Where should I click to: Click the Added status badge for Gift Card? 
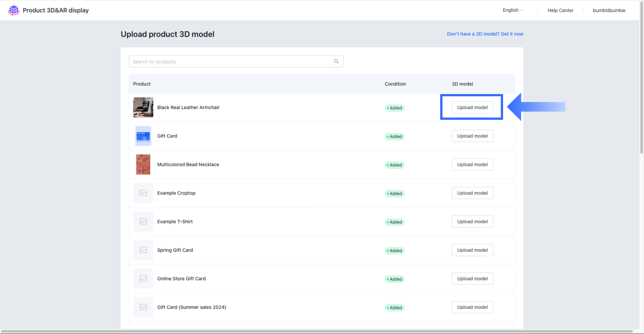[395, 136]
